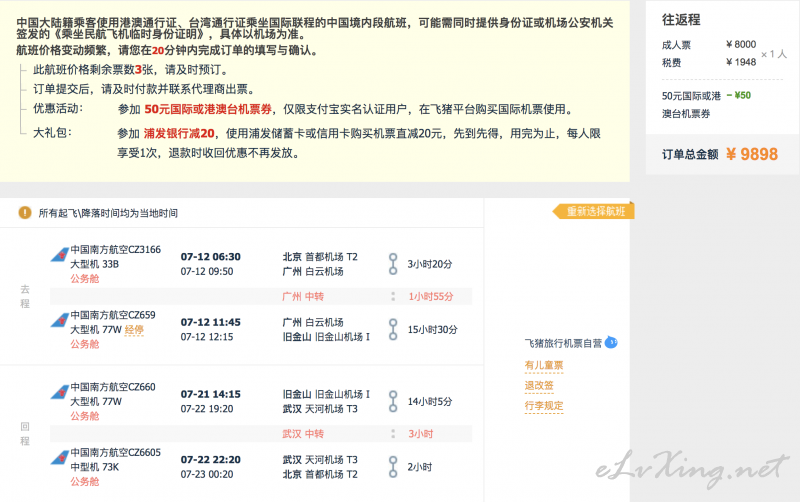Click China Southern logo next to CZ659

tap(60, 320)
